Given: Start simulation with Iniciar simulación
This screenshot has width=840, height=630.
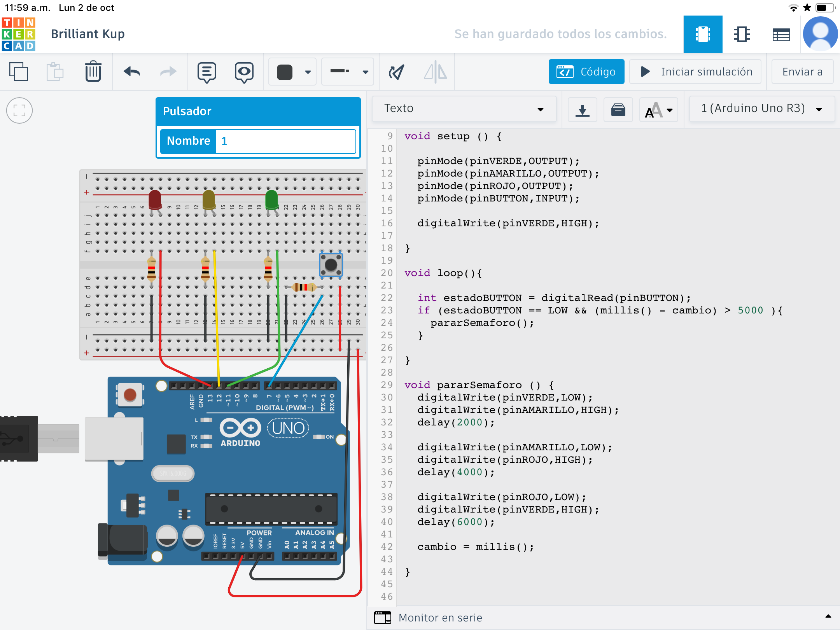Looking at the screenshot, I should coord(695,72).
